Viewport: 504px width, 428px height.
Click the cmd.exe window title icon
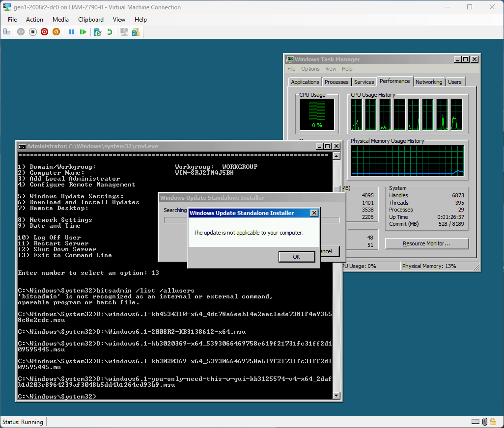tap(22, 146)
